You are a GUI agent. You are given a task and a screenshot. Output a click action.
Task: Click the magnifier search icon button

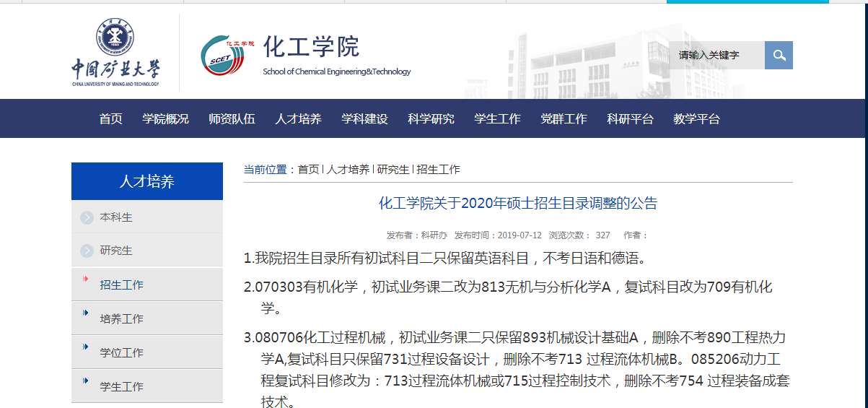779,56
